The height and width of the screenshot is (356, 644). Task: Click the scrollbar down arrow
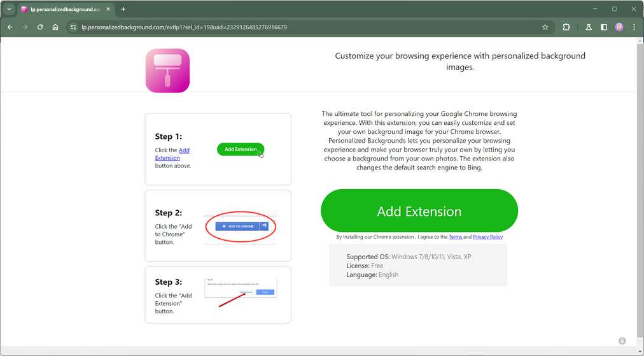click(x=640, y=352)
